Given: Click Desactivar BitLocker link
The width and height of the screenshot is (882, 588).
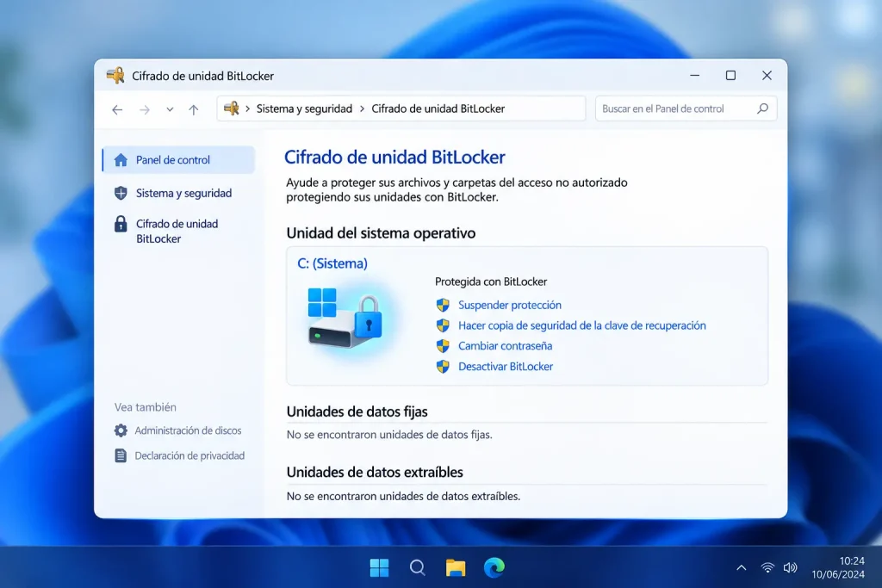Looking at the screenshot, I should coord(505,367).
